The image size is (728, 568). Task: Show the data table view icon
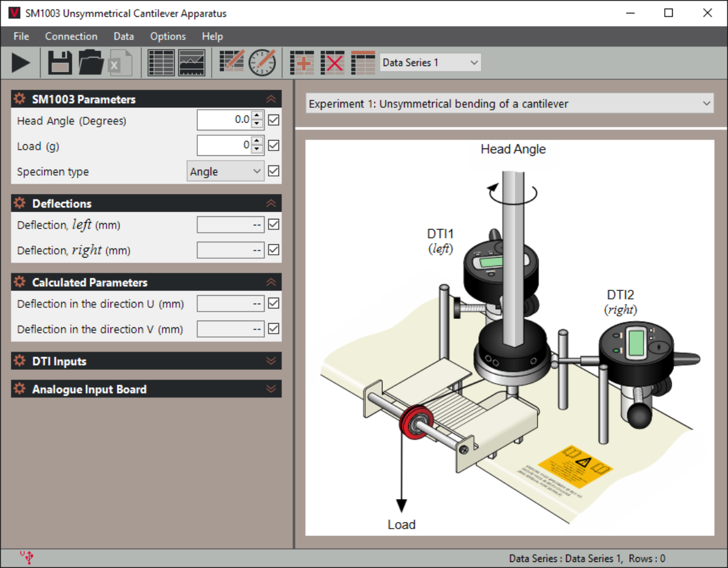click(161, 62)
